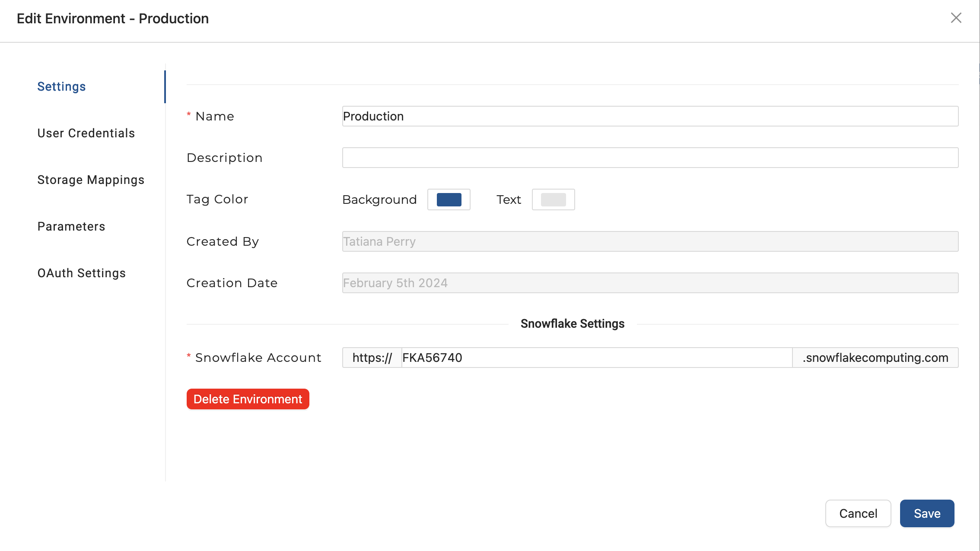Click the Name input field
The height and width of the screenshot is (551, 980).
coord(650,116)
